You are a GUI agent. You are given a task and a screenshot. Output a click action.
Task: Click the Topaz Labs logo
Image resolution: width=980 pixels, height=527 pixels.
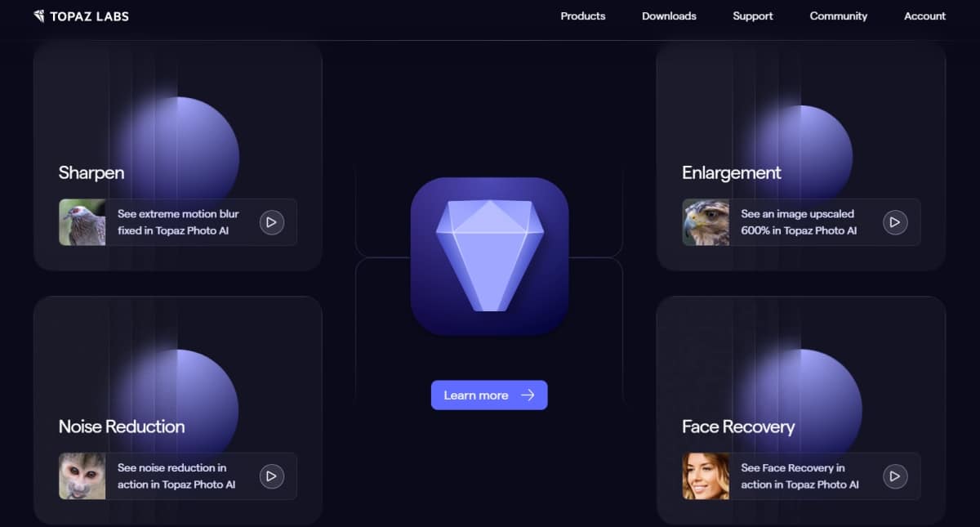coord(81,16)
